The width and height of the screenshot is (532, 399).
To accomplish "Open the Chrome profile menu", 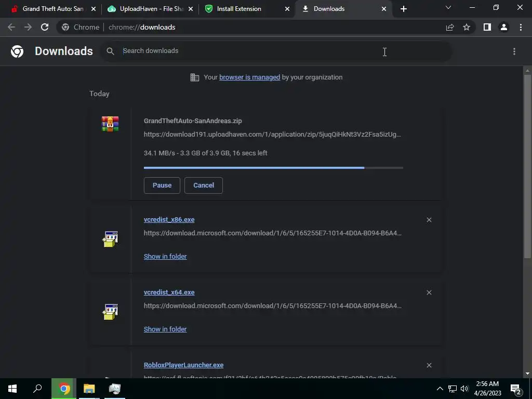I will tap(504, 27).
